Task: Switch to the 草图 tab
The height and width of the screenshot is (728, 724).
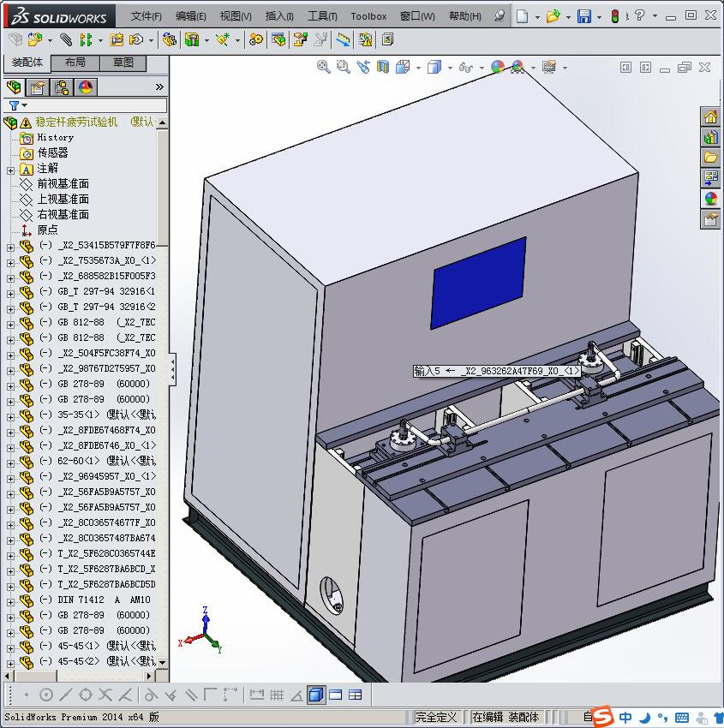Action: 123,63
